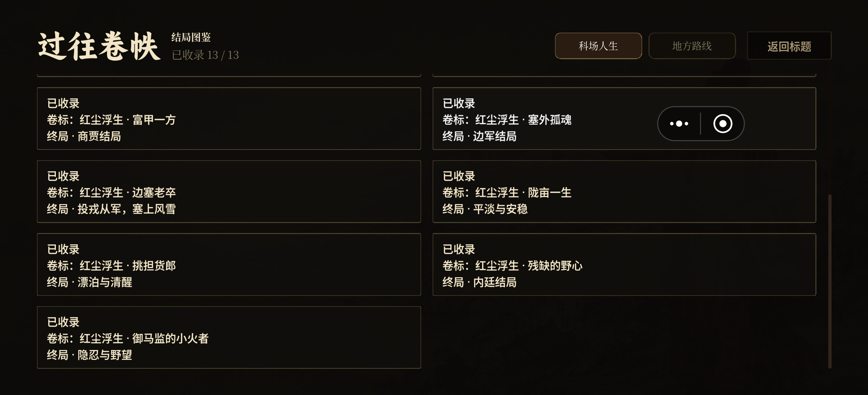Viewport: 868px width, 395px height.
Task: Click the 结局图鉴 subtitle label
Action: pyautogui.click(x=191, y=37)
